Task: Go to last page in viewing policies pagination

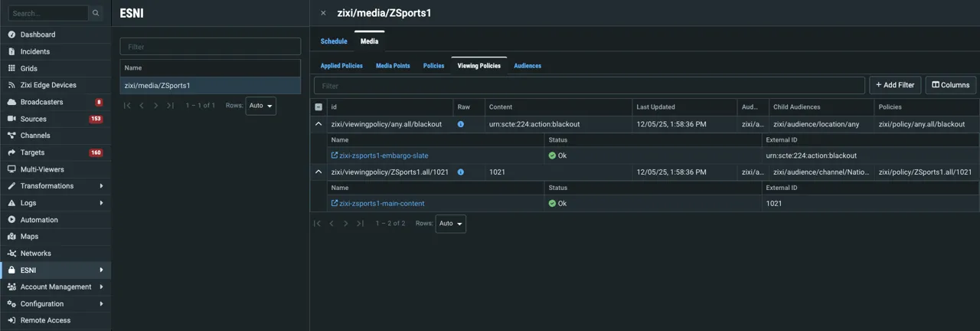Action: click(360, 224)
